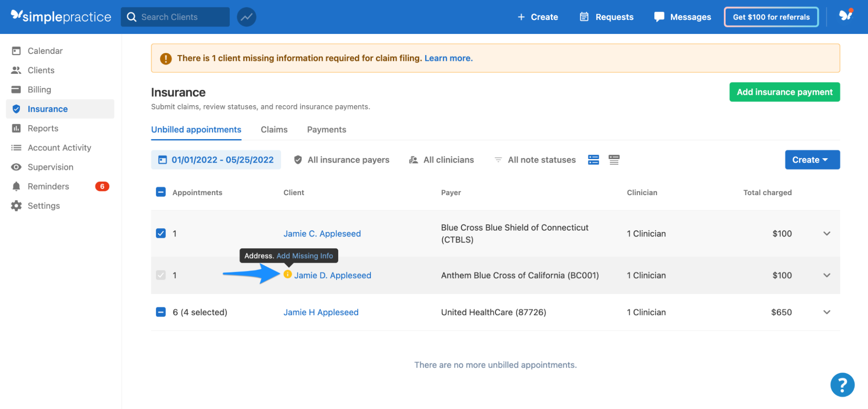Open Jamie H Appleseed client link

click(321, 312)
